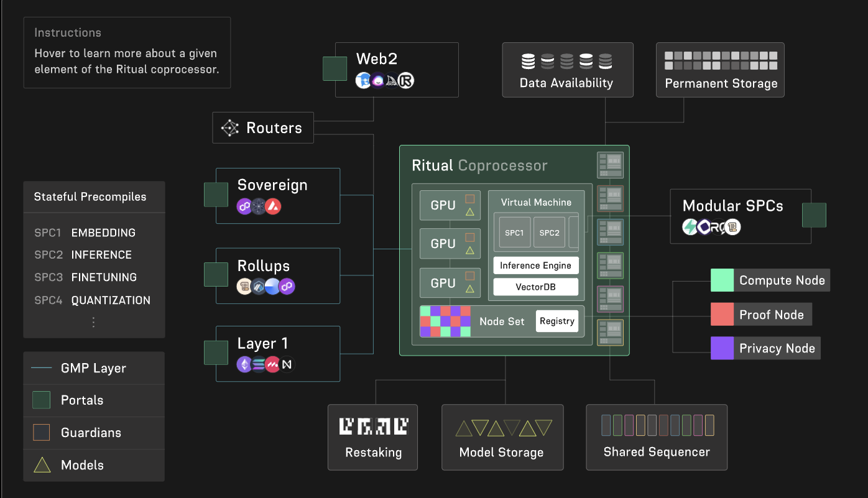The width and height of the screenshot is (868, 498).
Task: Click the Ethereum icon under Layer 1
Action: tap(244, 364)
